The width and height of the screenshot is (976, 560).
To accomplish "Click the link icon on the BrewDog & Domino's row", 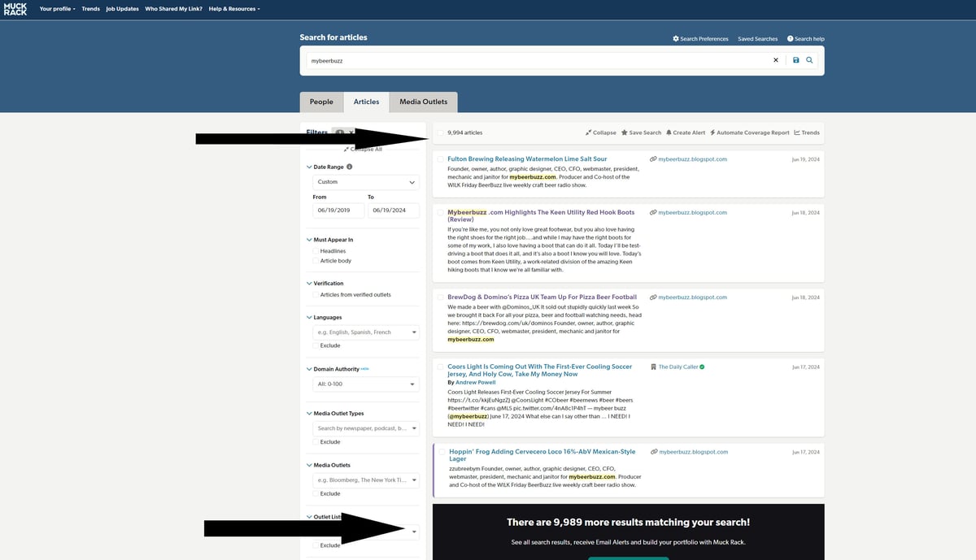I will point(653,297).
